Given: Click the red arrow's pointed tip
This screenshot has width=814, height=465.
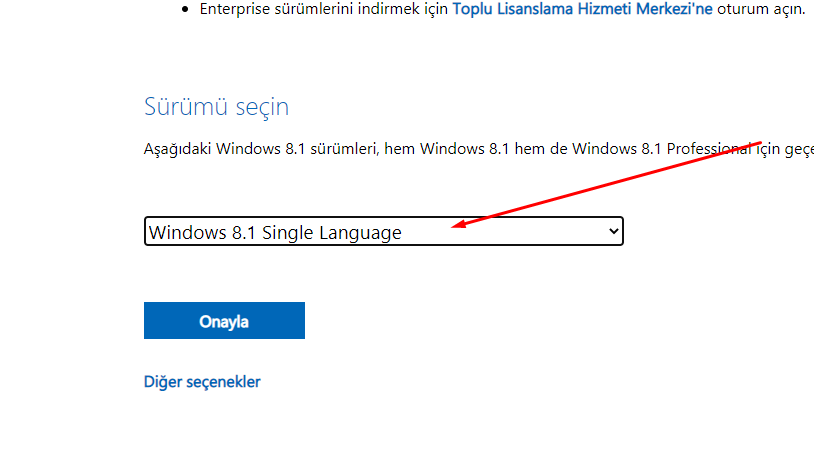Looking at the screenshot, I should pyautogui.click(x=454, y=227).
